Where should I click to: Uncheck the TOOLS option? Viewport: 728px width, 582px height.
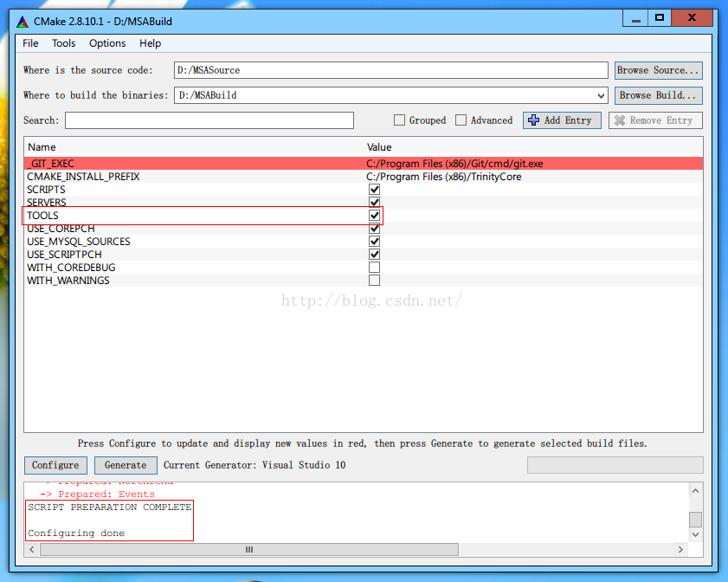(374, 216)
